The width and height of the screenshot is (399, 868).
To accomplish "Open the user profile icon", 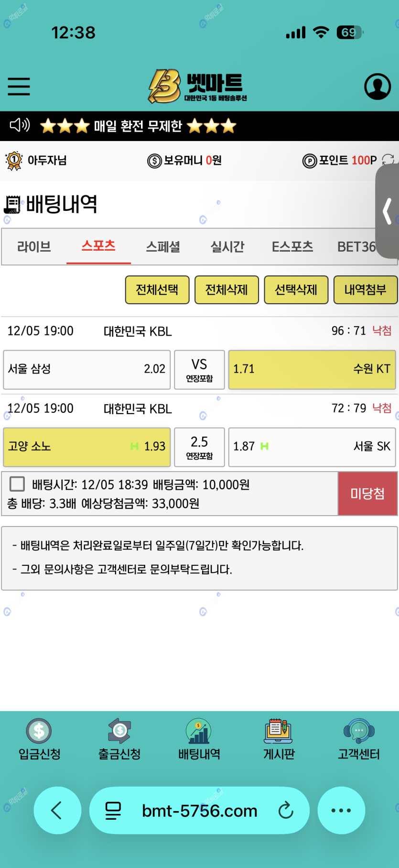I will point(377,87).
